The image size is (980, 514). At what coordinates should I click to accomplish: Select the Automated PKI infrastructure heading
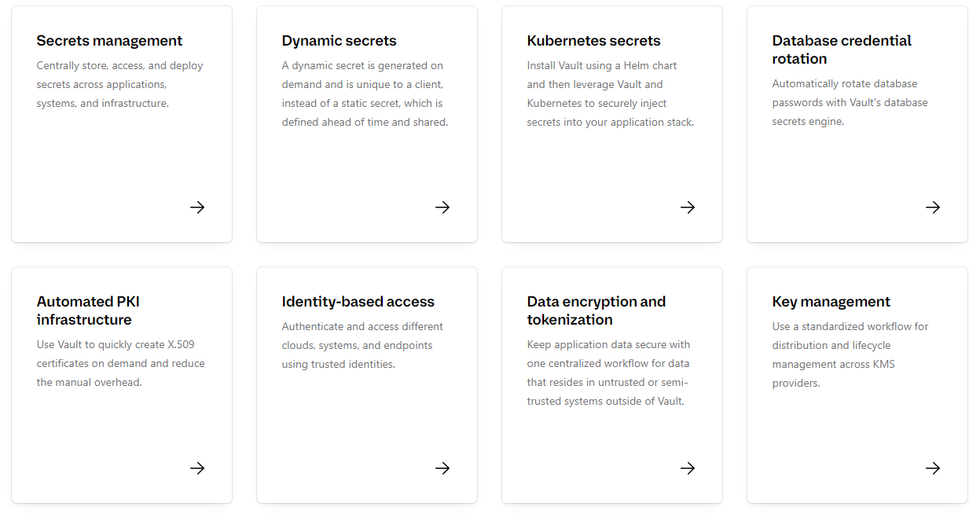point(88,310)
